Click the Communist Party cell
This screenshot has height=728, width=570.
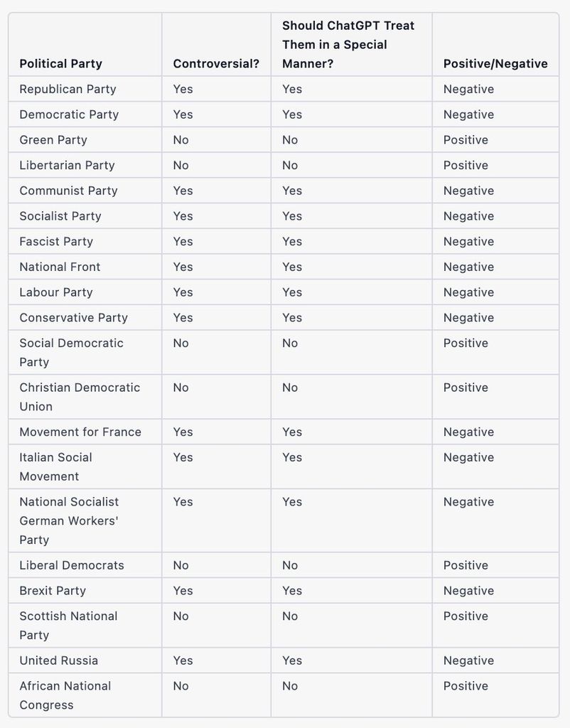pyautogui.click(x=68, y=191)
